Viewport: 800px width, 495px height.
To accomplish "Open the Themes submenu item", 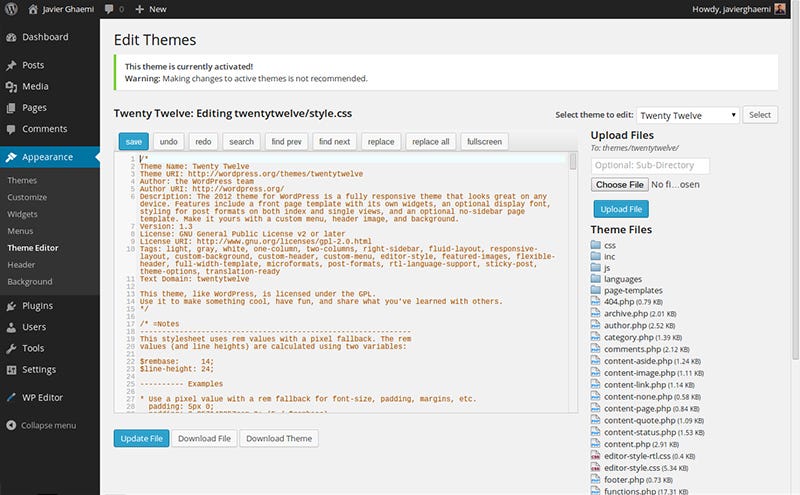I will (22, 181).
